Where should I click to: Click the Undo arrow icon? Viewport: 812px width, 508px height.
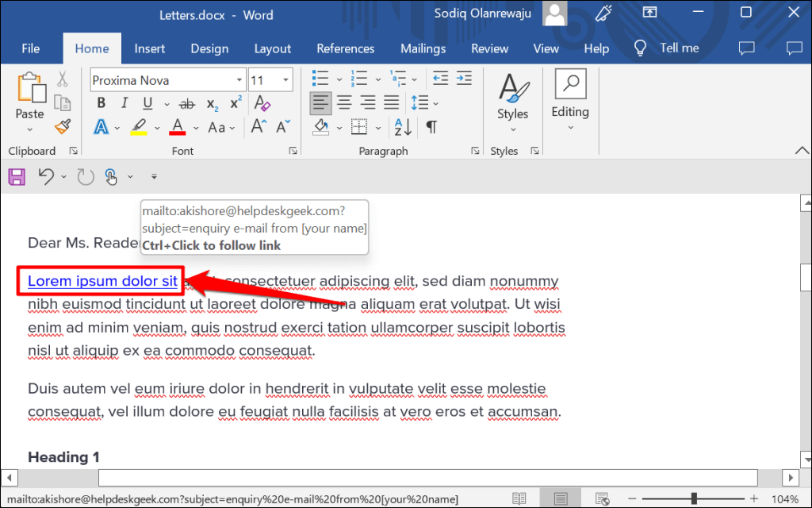tap(46, 177)
